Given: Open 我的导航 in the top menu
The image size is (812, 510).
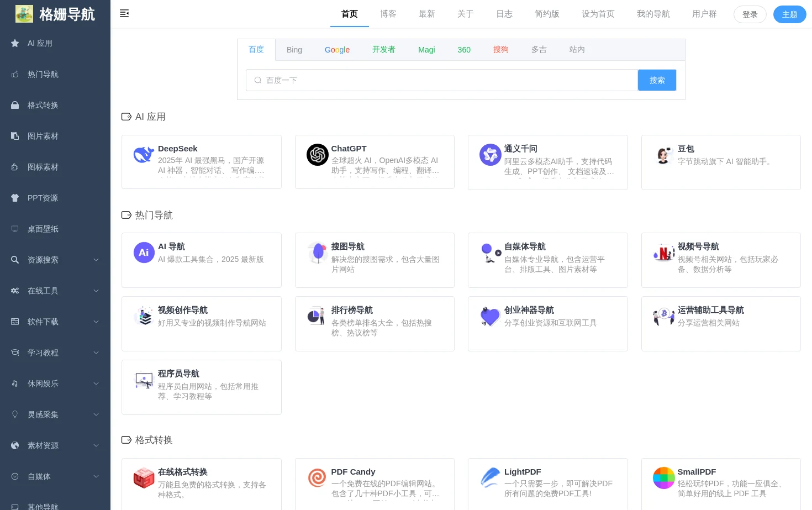Looking at the screenshot, I should coord(653,14).
